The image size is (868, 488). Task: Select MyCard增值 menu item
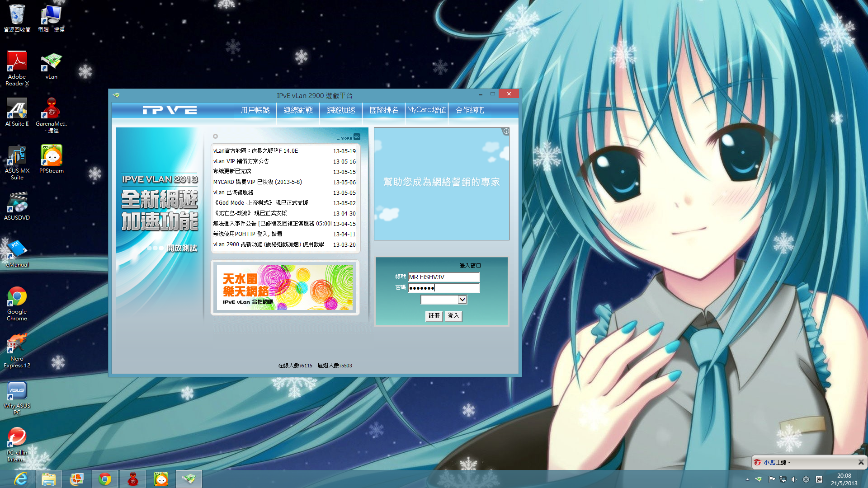click(x=426, y=110)
